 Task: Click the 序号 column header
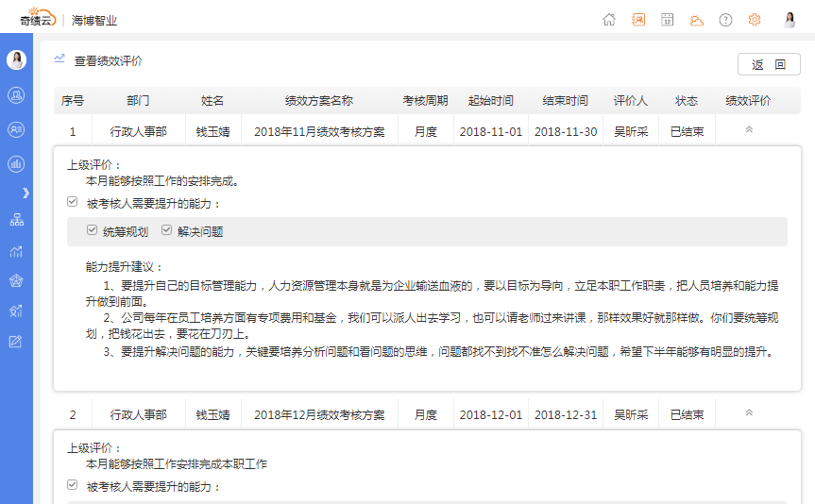point(73,100)
